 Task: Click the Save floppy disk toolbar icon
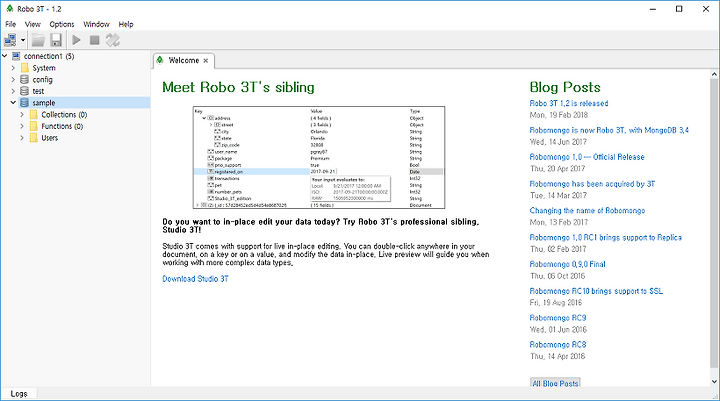[x=56, y=40]
